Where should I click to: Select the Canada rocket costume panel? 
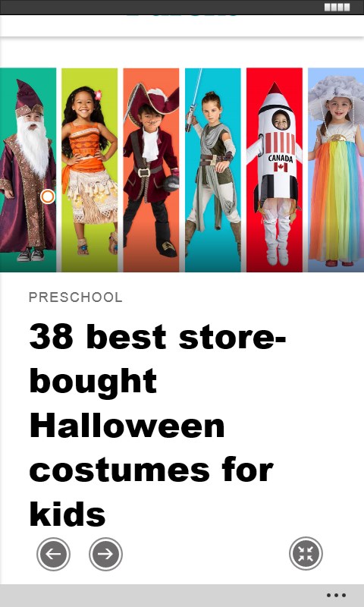[275, 170]
